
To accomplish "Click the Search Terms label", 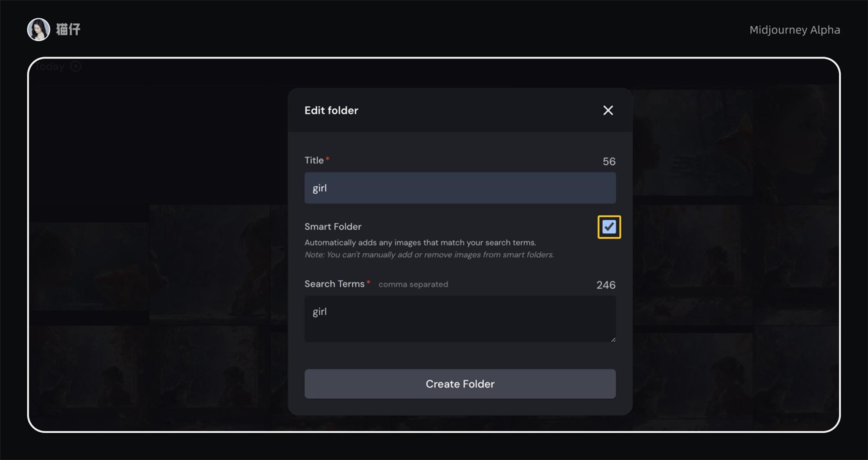I will (335, 284).
